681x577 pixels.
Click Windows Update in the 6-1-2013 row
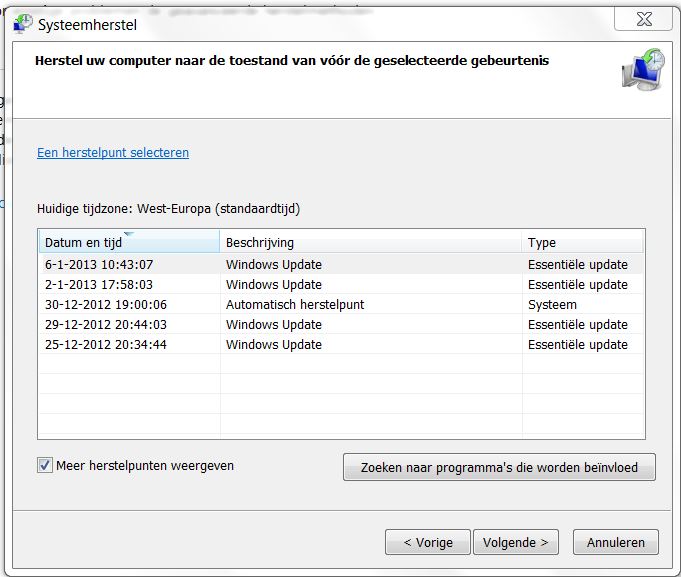[274, 264]
